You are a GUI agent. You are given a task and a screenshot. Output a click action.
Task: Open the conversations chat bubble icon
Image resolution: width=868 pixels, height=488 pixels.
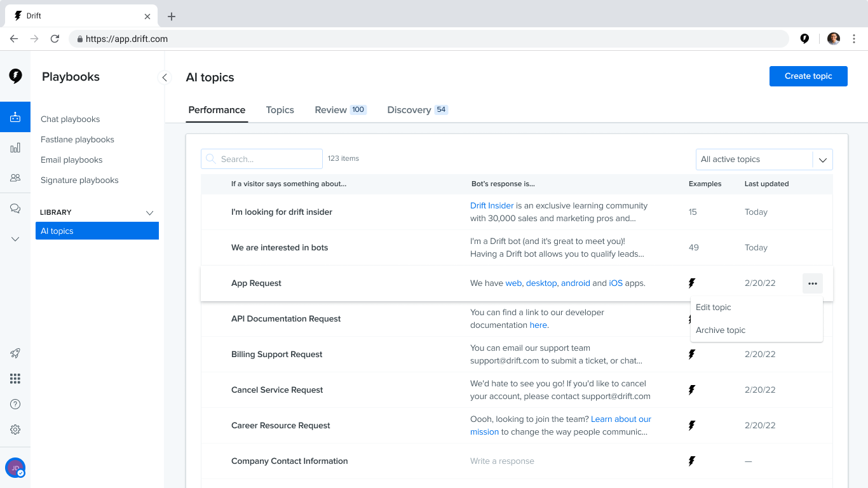[x=15, y=208]
